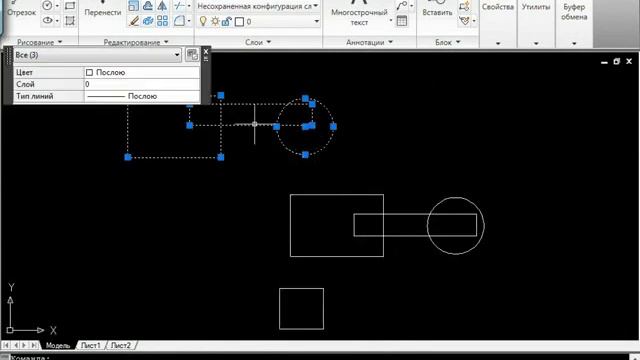Viewport: 640px width, 360px height.
Task: Click the Вставить insert button
Action: [x=437, y=12]
